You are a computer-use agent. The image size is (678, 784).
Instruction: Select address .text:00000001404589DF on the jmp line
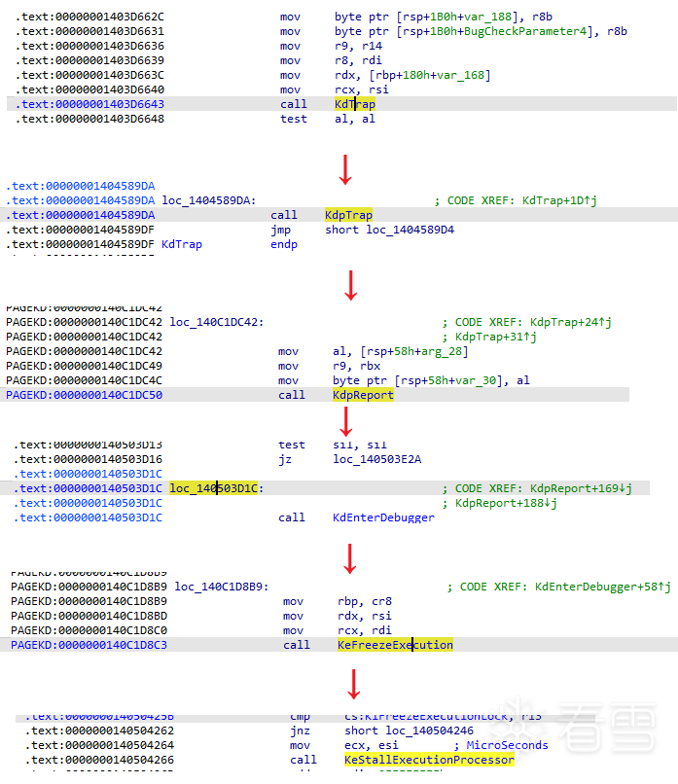[x=81, y=230]
